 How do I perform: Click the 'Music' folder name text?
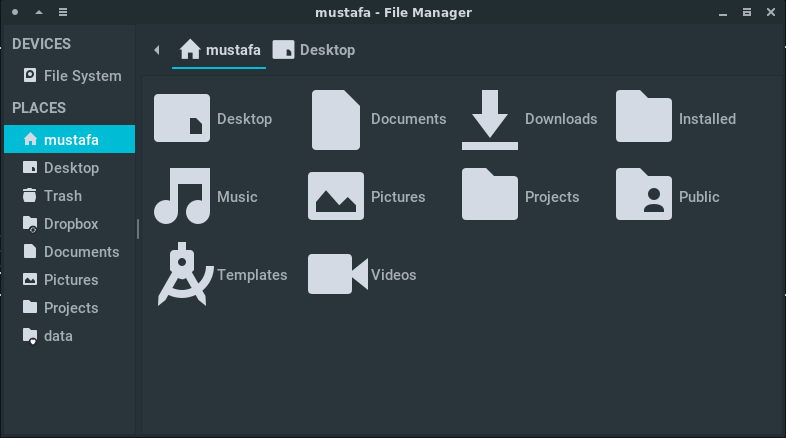pos(237,196)
